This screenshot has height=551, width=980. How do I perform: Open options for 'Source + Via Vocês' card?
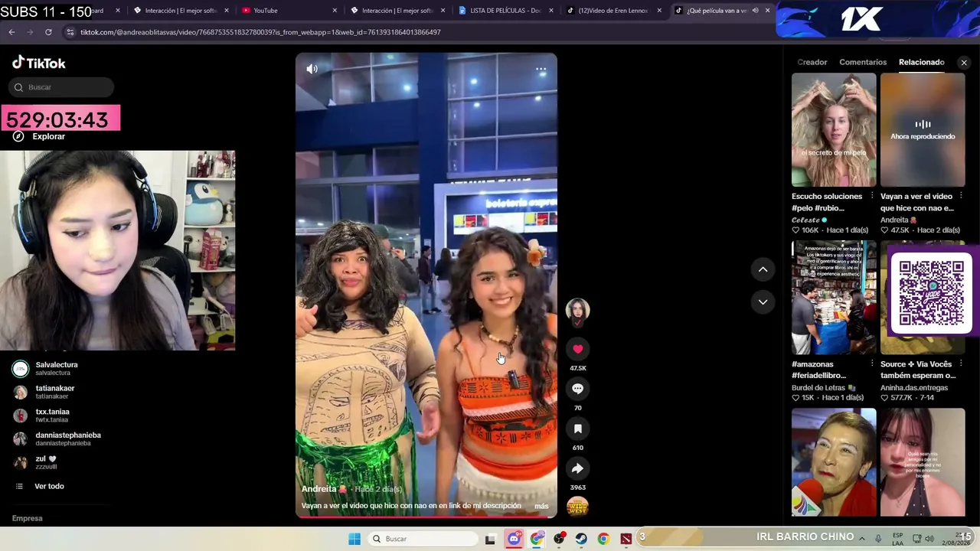click(x=961, y=364)
